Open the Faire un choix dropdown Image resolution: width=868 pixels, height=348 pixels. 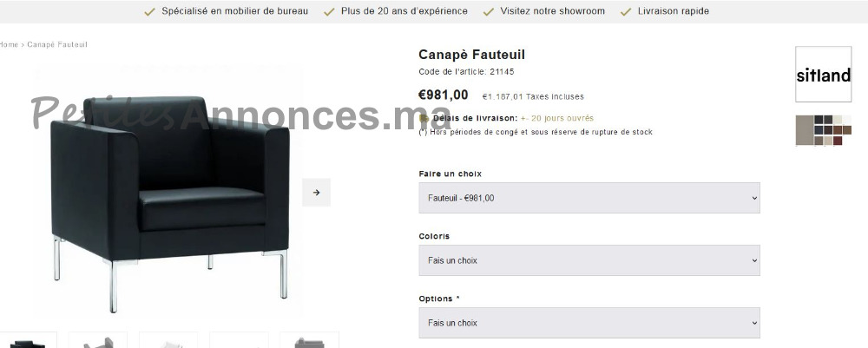tap(589, 198)
